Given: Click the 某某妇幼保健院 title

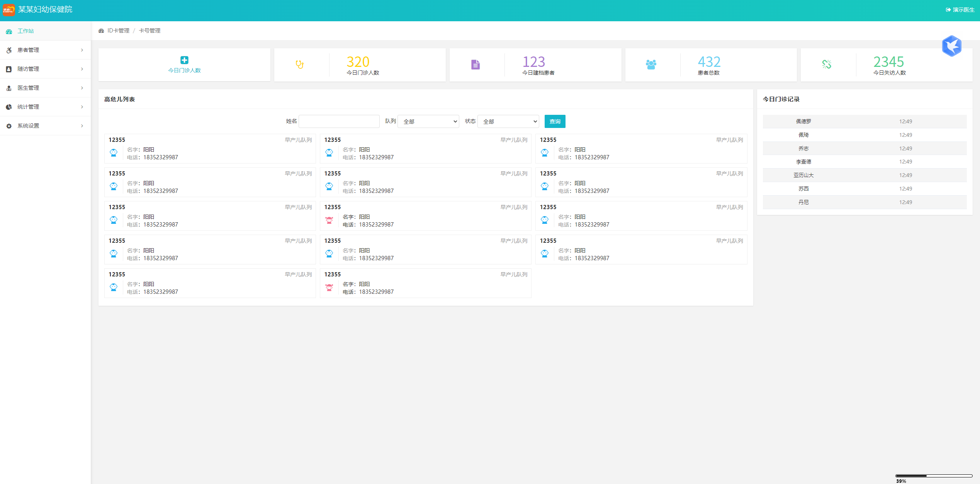Looking at the screenshot, I should 45,9.
